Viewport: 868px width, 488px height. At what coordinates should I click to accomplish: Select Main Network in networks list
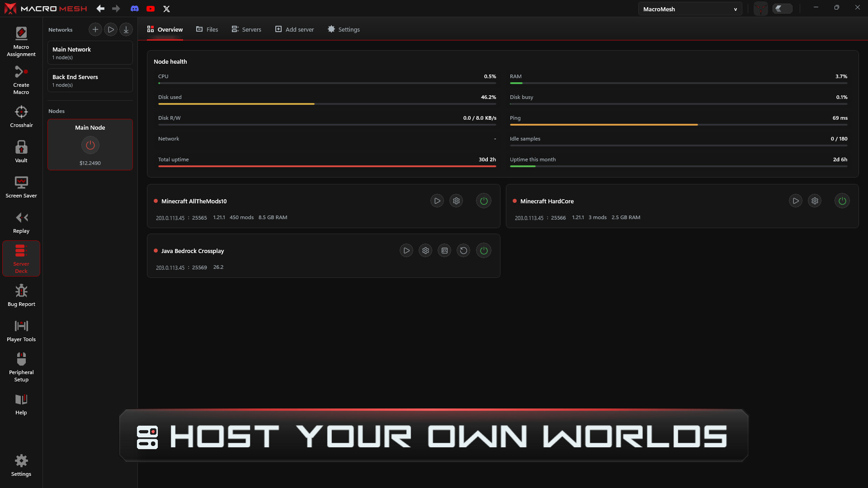pos(90,53)
